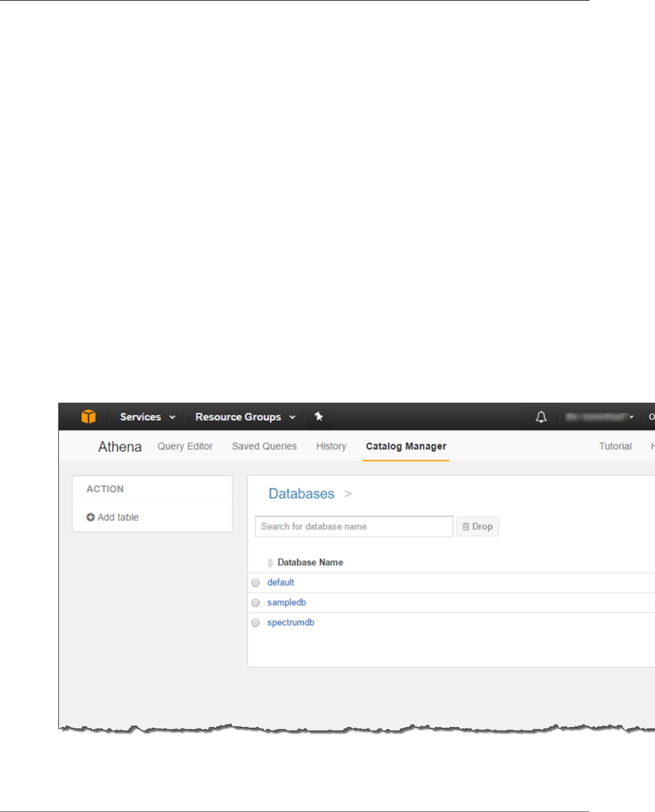655x812 pixels.
Task: Focus the Search for database name field
Action: pos(354,526)
